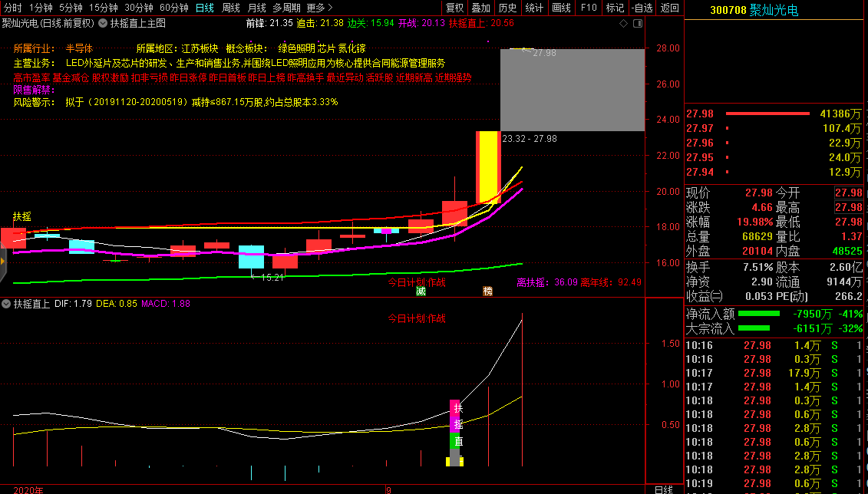Viewport: 868px width, 494px height.
Task: Click the 涨幅 19.98% value
Action: pyautogui.click(x=754, y=222)
